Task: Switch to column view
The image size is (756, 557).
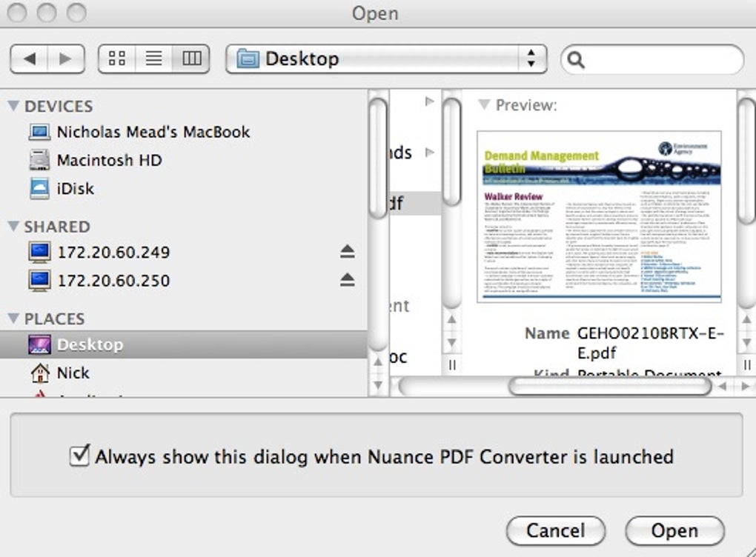Action: (191, 59)
